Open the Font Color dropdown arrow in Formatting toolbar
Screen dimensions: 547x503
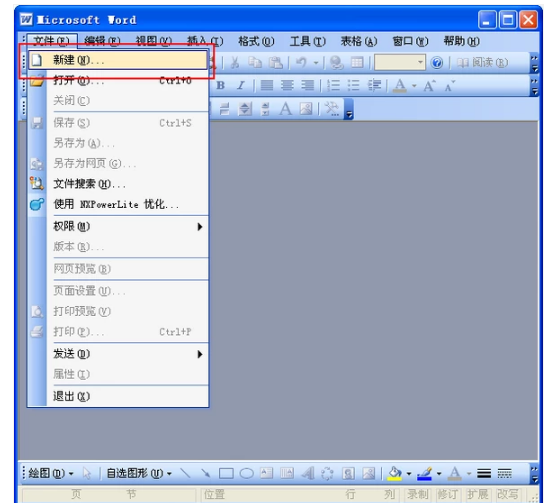pos(414,85)
